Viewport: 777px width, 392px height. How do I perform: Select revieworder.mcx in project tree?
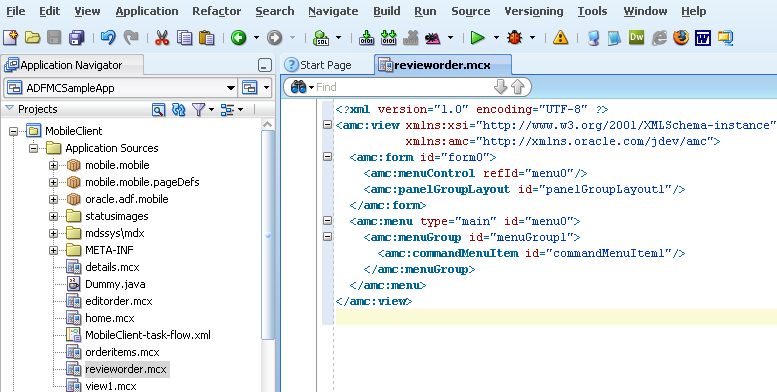point(126,369)
